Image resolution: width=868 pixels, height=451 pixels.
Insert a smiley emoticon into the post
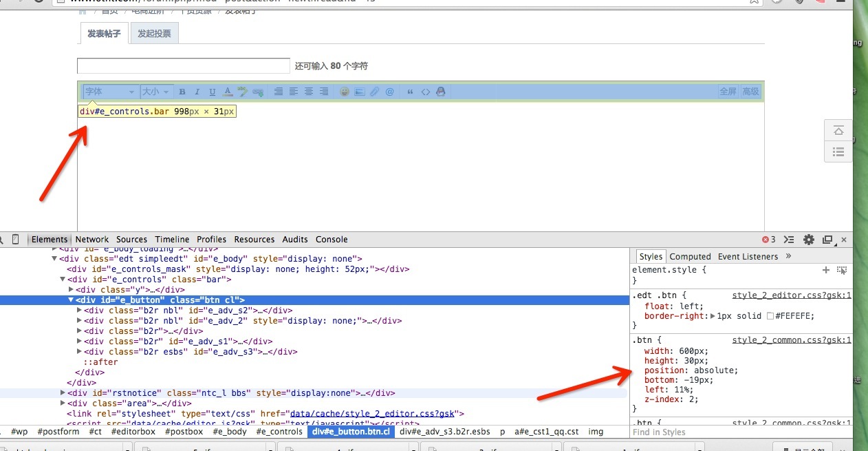345,92
